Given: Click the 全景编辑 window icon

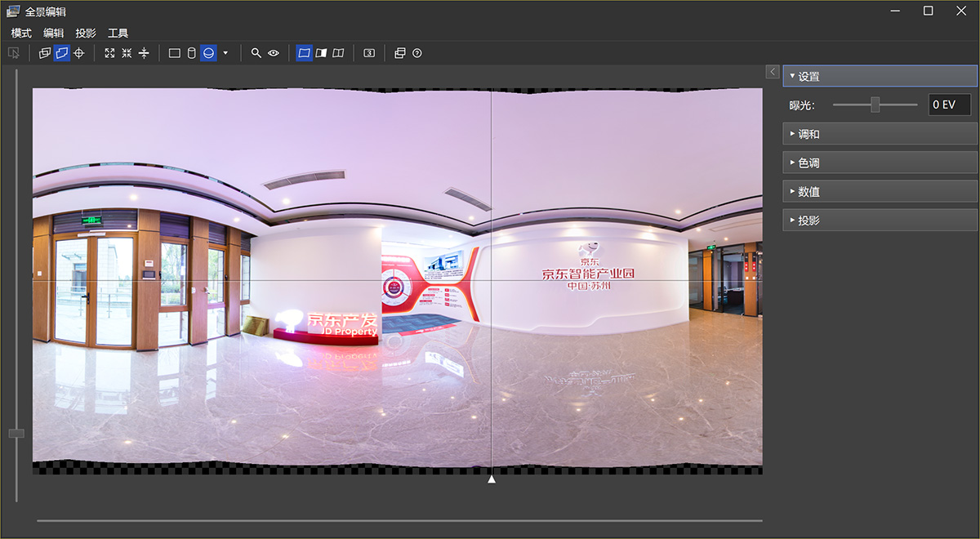Looking at the screenshot, I should (x=13, y=11).
